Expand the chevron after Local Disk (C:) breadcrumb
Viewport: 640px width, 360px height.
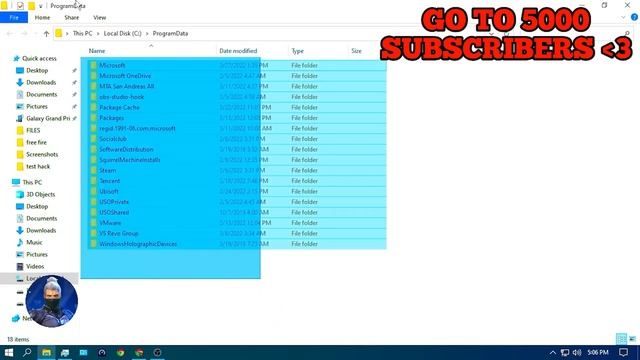pos(147,33)
